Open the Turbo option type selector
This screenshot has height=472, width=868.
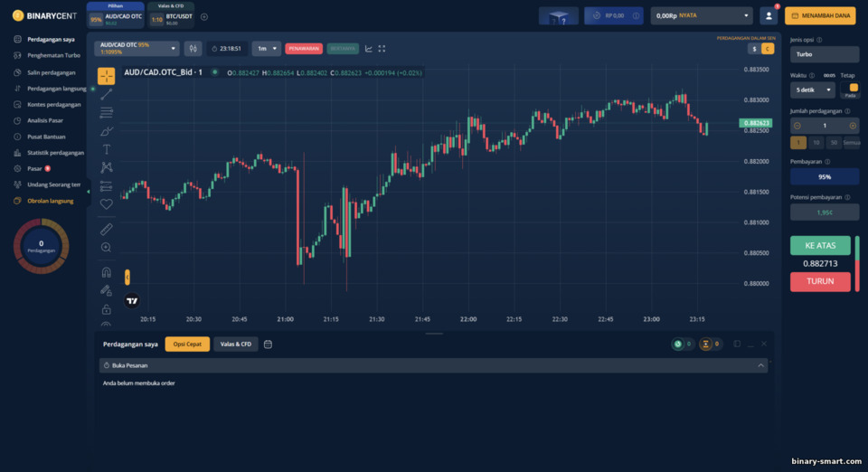[x=825, y=54]
